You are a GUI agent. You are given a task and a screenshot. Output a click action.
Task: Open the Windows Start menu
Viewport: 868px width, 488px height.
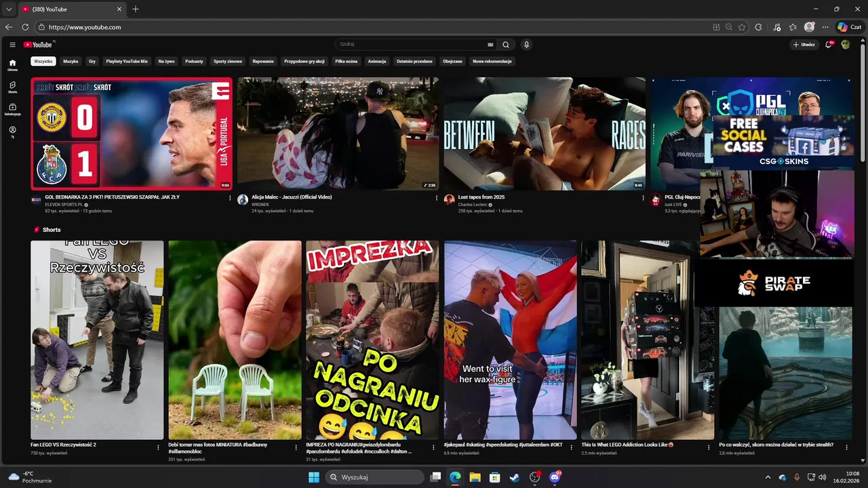(314, 477)
